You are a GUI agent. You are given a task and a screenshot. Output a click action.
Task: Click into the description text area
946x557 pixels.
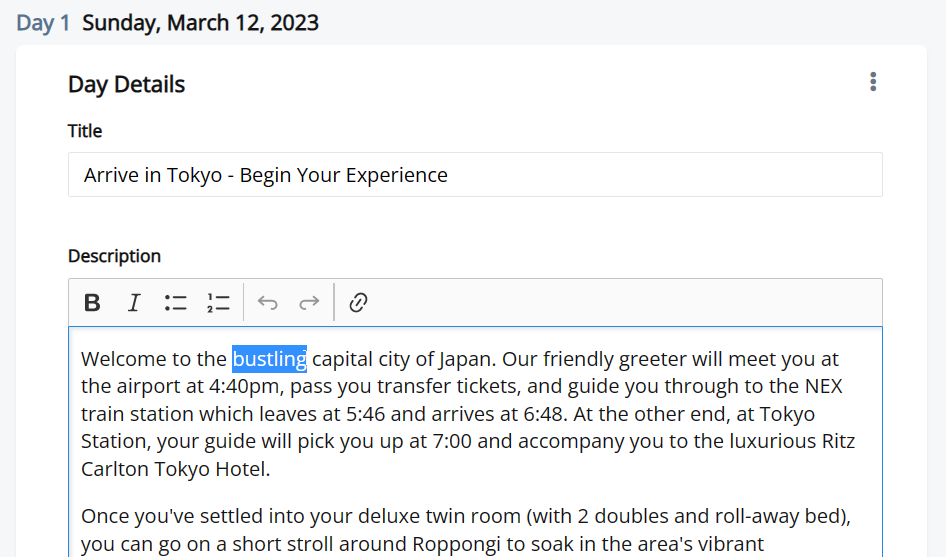475,442
